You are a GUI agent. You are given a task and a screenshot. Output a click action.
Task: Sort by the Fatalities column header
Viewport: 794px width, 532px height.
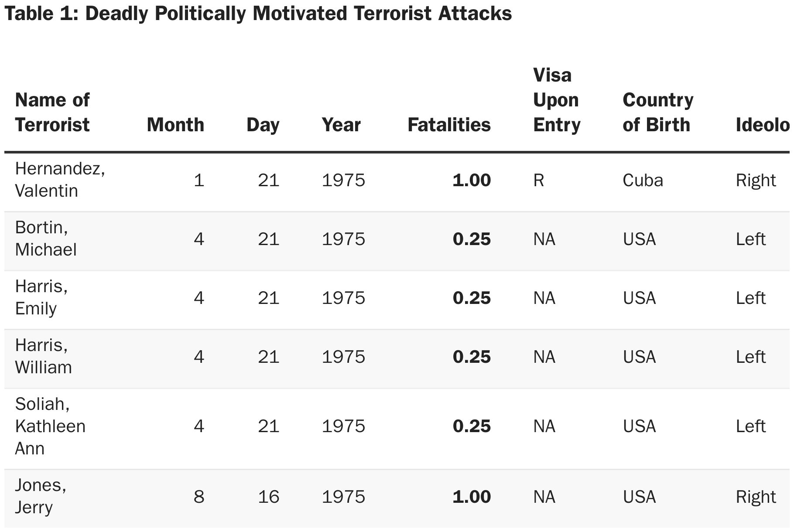pos(449,125)
